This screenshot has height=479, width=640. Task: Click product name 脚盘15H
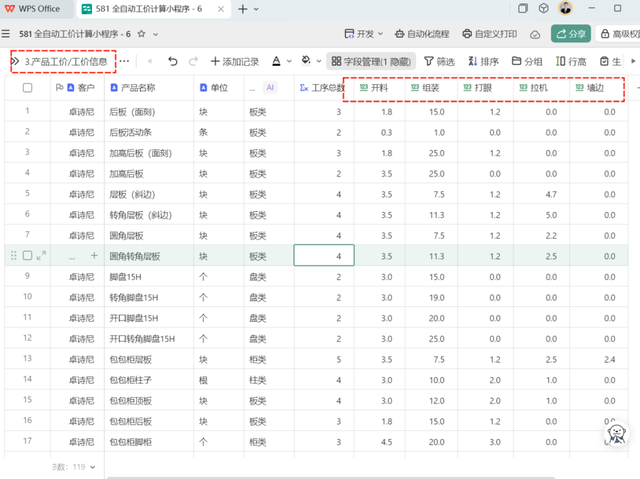tap(125, 277)
